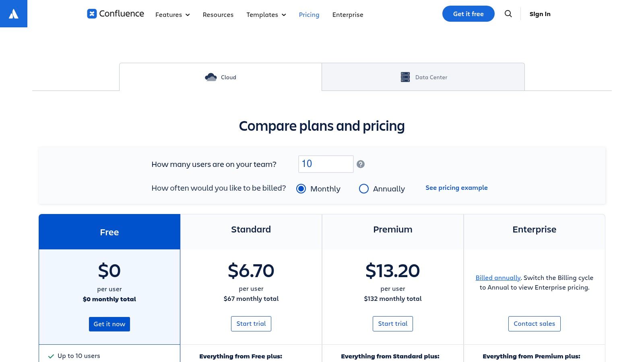Click the help question mark icon
This screenshot has width=644, height=362.
(361, 164)
